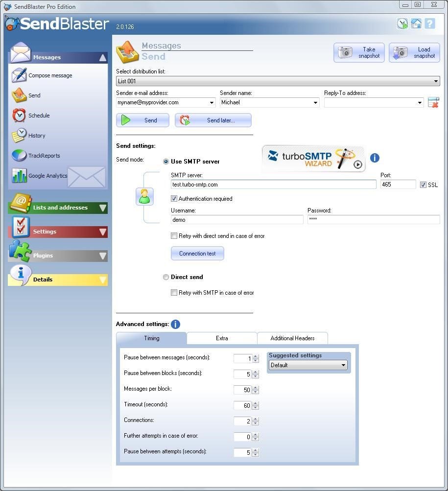This screenshot has width=448, height=491.
Task: Click the info icon next to turboSMTP wizard
Action: click(x=375, y=158)
